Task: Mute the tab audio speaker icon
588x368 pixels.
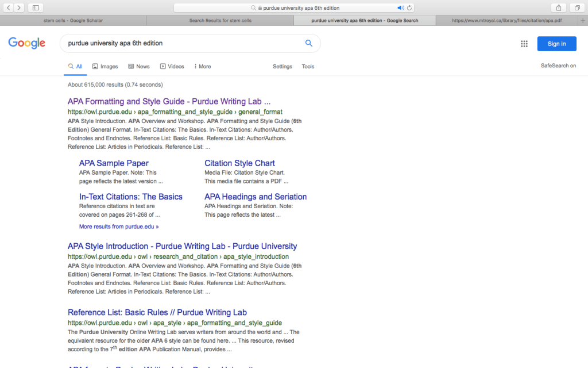Action: [401, 8]
